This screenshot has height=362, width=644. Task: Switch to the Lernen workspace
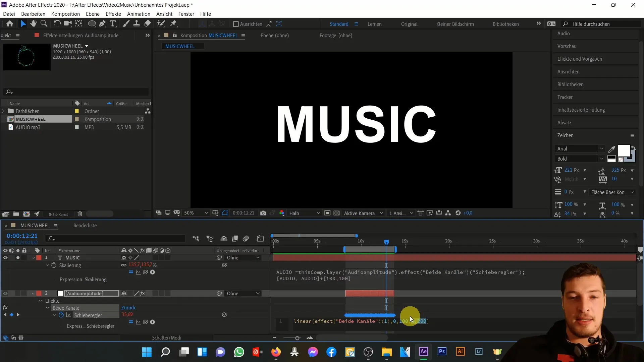coord(374,24)
